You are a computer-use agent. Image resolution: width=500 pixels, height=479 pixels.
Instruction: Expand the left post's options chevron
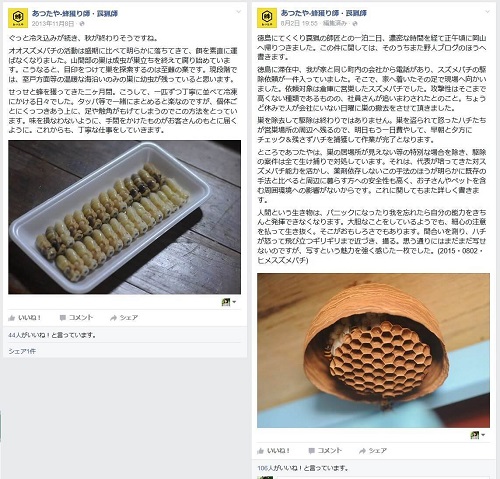coord(239,12)
